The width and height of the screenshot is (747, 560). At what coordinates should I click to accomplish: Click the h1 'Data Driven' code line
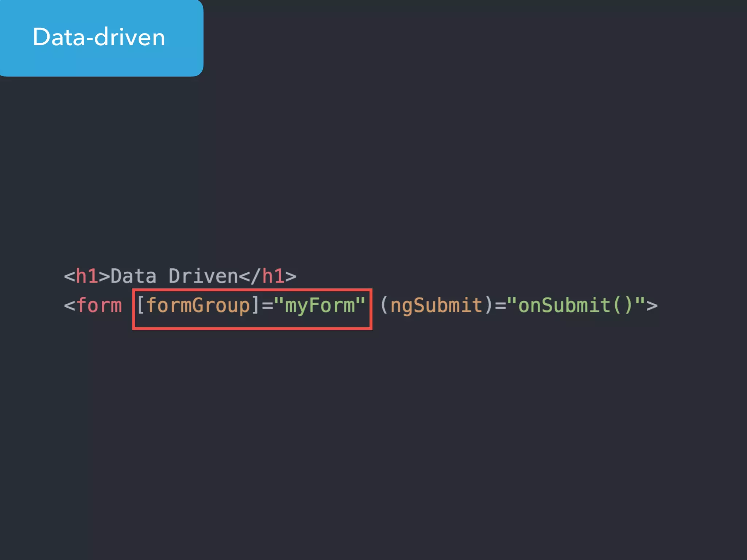click(180, 276)
